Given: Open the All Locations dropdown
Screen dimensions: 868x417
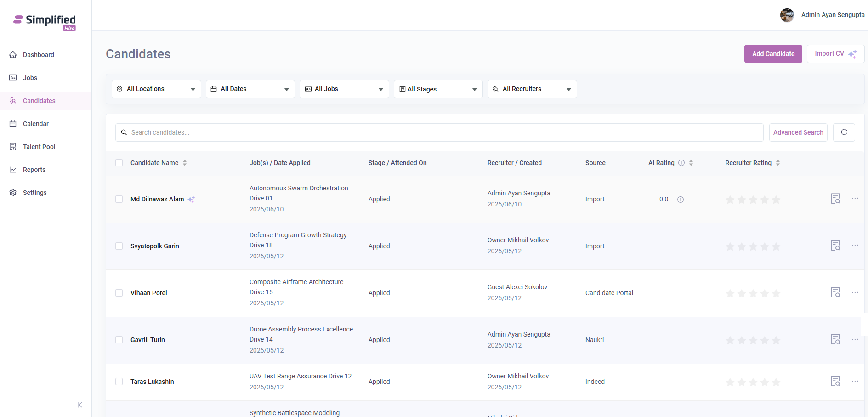Looking at the screenshot, I should pyautogui.click(x=156, y=89).
